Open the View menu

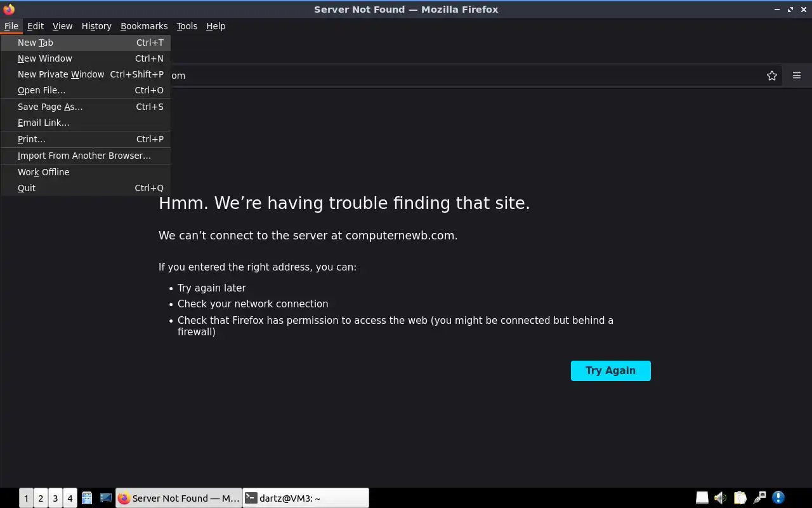(62, 26)
